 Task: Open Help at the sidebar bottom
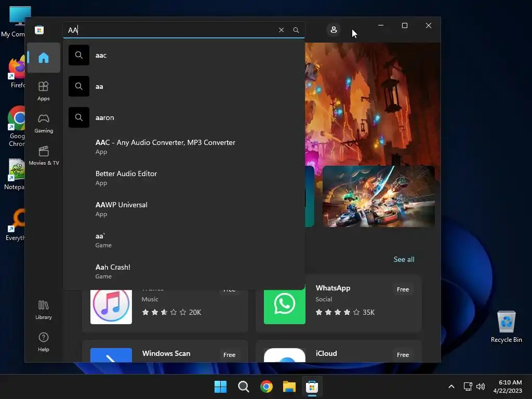click(x=44, y=342)
